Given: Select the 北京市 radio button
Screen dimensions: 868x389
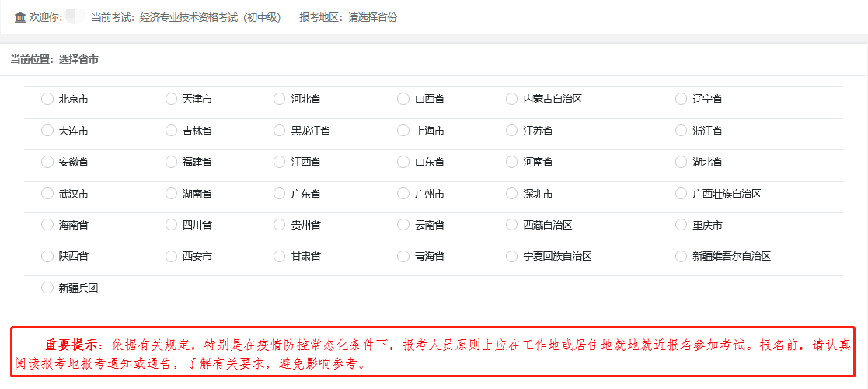Looking at the screenshot, I should [47, 99].
